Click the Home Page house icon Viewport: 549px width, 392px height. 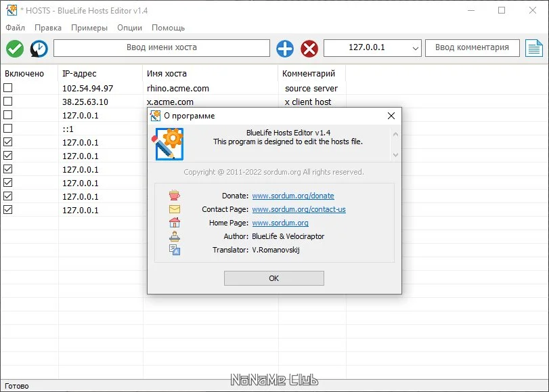click(x=175, y=223)
